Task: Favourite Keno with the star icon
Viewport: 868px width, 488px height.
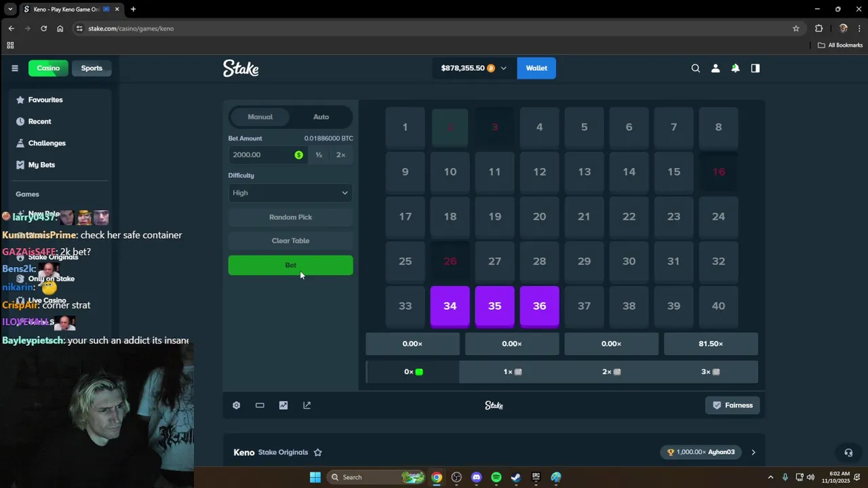Action: 317,452
